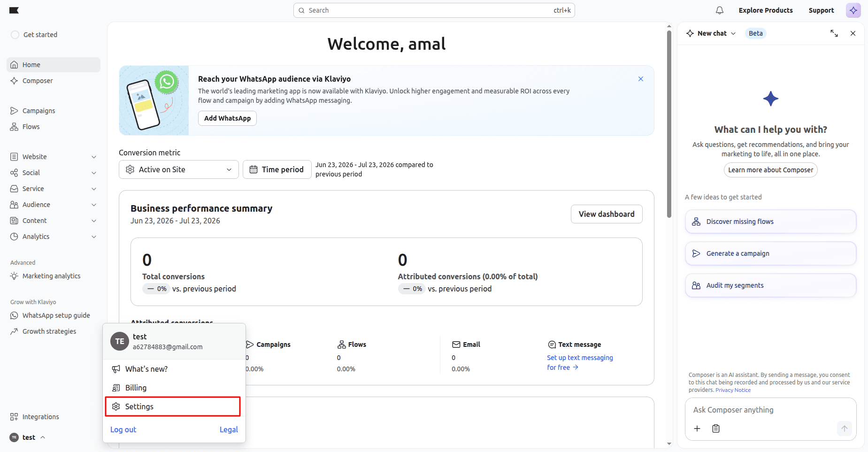Focus the Search field
Image resolution: width=868 pixels, height=452 pixels.
434,10
